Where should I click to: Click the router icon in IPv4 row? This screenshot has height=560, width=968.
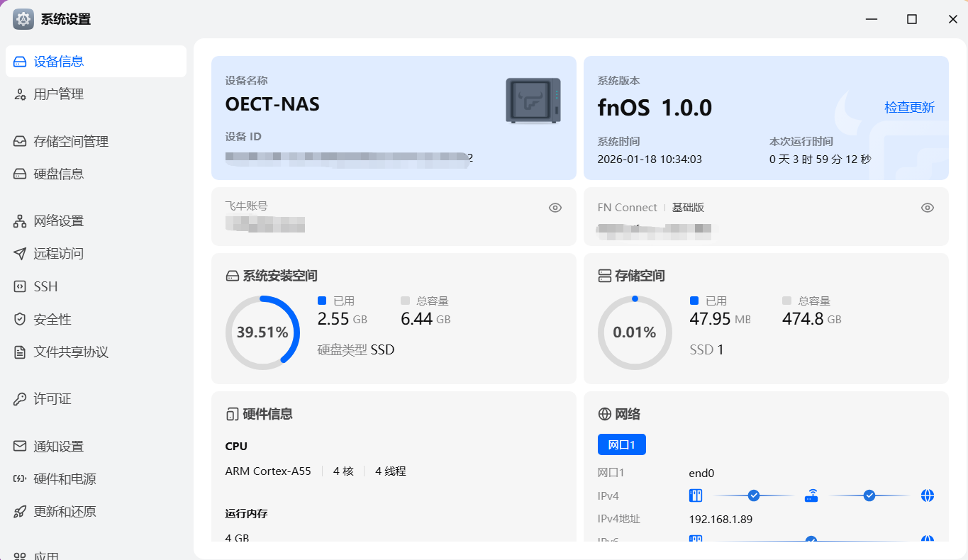(811, 495)
